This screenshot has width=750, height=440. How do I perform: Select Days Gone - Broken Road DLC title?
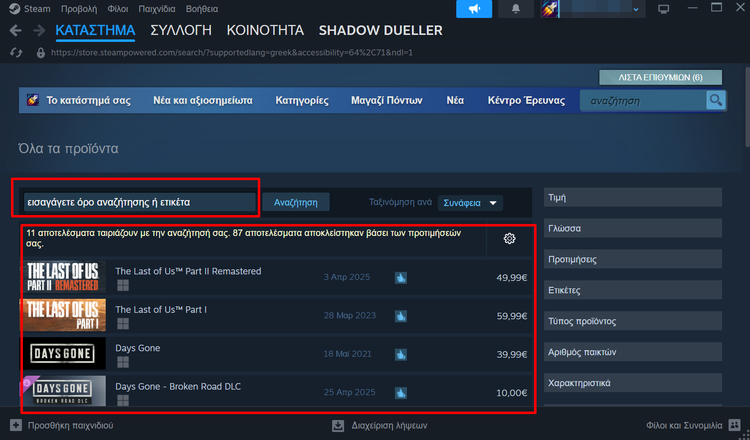click(178, 386)
